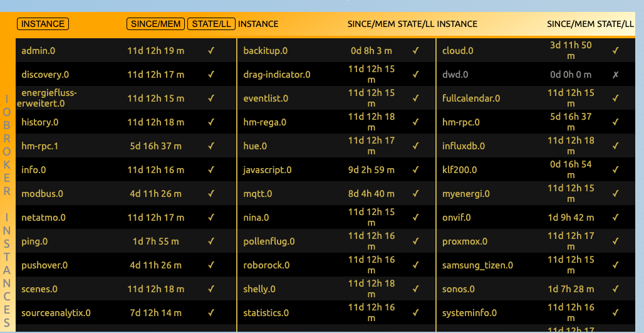Viewport: 644px width, 333px height.
Task: Click the checkmark state of discovery.0
Action: 211,75
